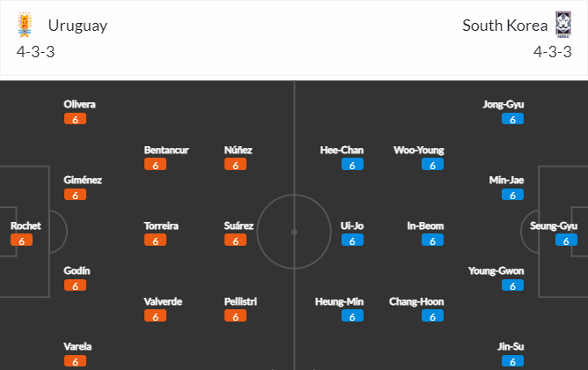Click Seung-Gyu's blue rating badge
Screen dimensions: 588x370
click(x=566, y=240)
